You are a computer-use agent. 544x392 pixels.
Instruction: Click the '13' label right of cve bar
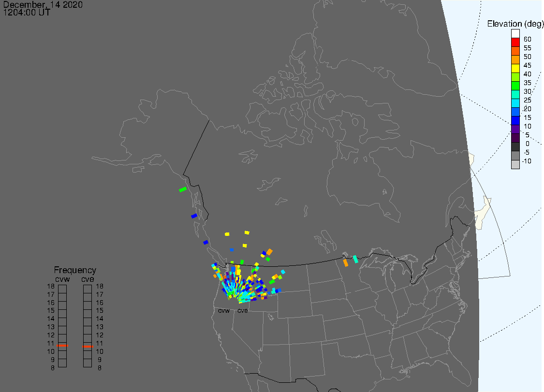(100, 327)
